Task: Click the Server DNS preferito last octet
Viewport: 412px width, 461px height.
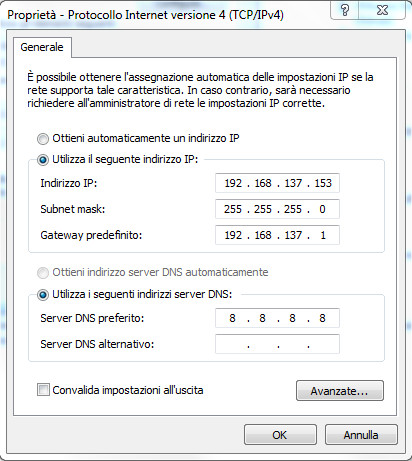Action: [x=322, y=318]
